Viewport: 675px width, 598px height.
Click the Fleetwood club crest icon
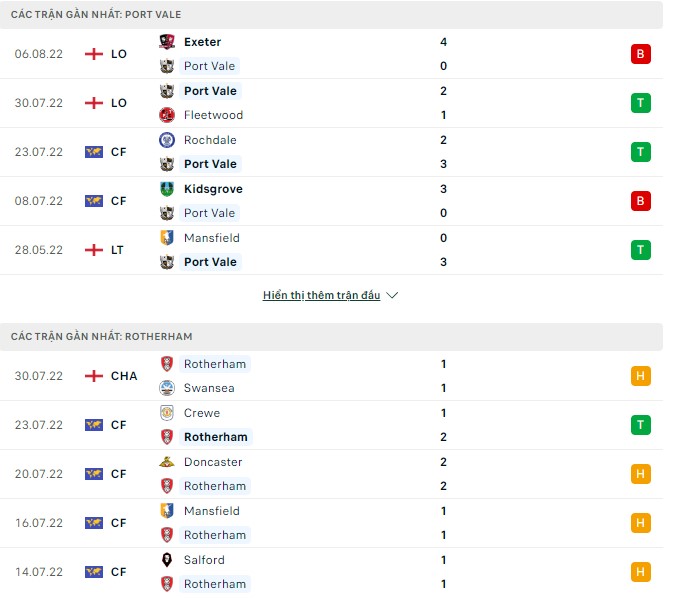coord(167,115)
